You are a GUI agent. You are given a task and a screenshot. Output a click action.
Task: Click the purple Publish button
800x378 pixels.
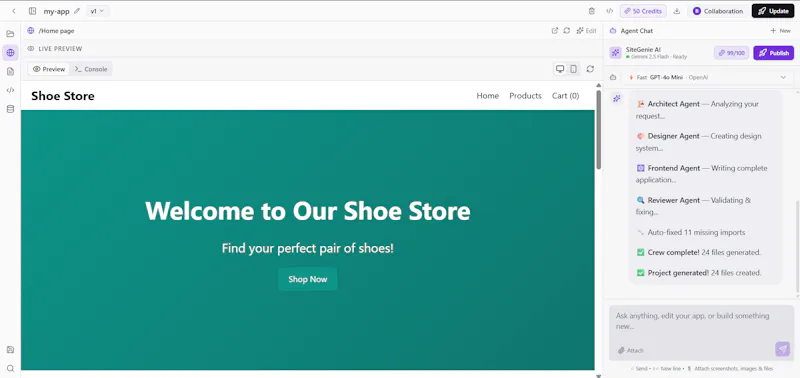[x=773, y=53]
